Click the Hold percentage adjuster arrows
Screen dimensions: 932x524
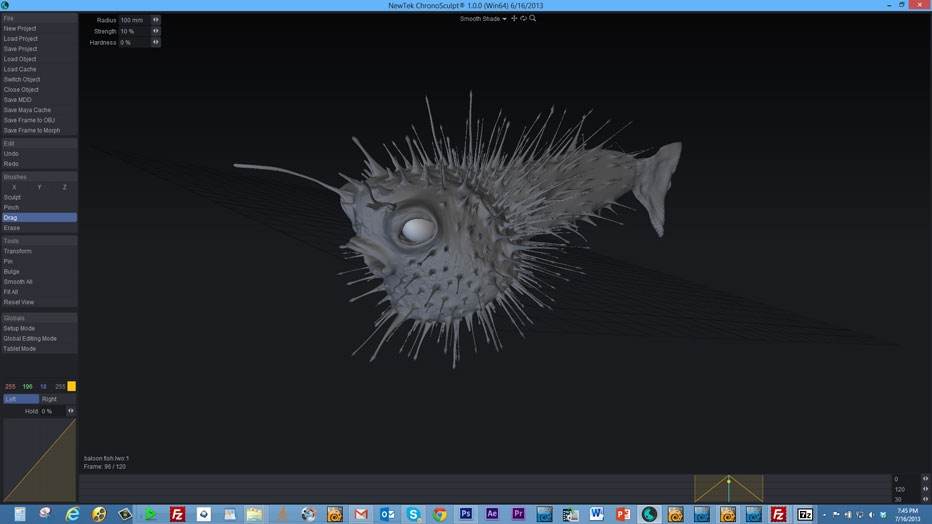click(70, 411)
